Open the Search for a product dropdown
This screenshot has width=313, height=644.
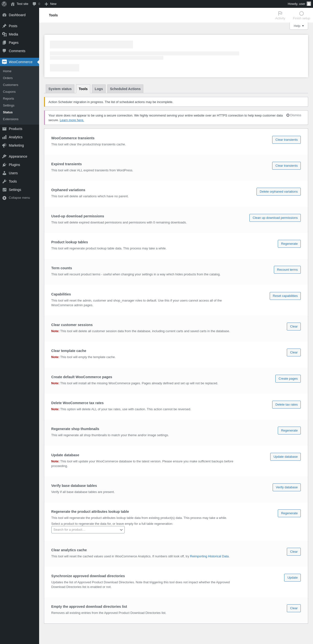[x=88, y=529]
